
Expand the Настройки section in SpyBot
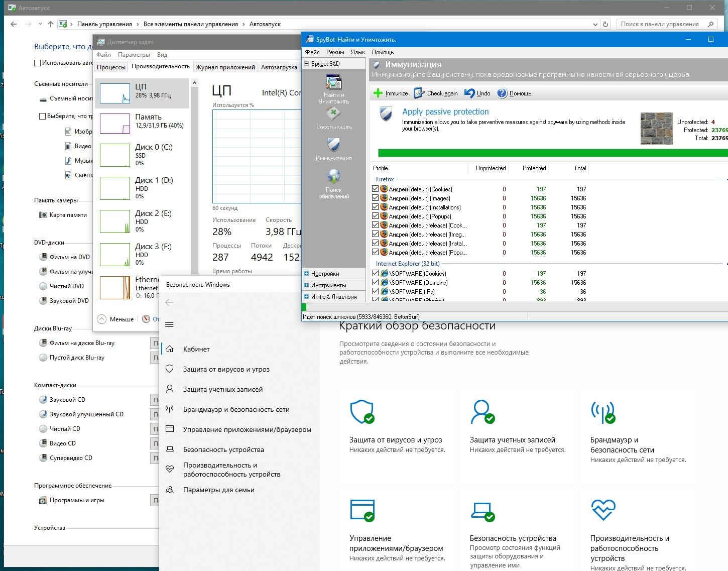click(x=306, y=274)
